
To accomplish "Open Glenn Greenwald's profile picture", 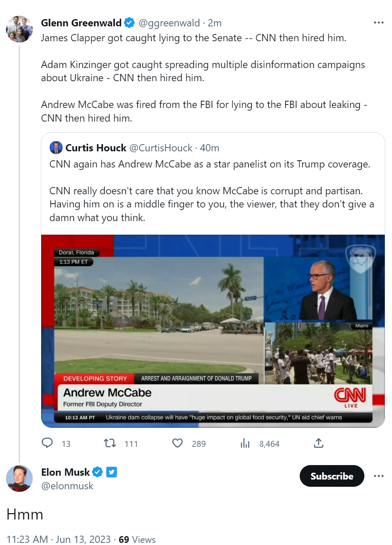I will pos(19,29).
